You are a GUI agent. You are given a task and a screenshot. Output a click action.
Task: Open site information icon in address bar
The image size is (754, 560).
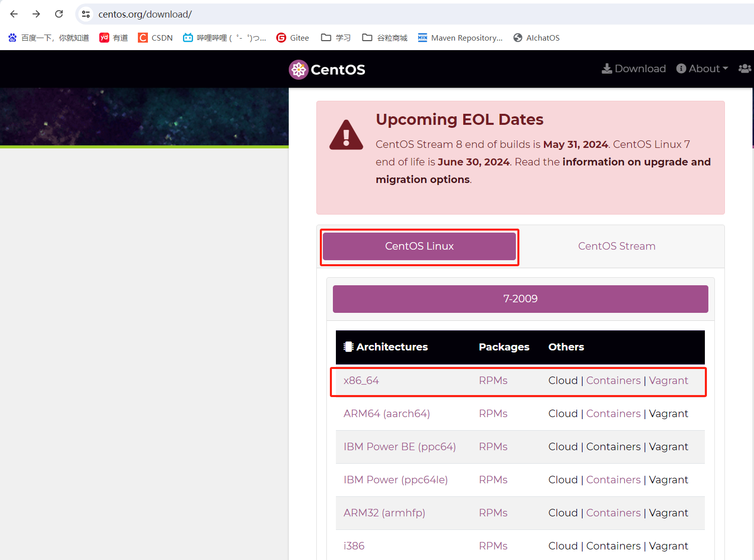(x=86, y=14)
